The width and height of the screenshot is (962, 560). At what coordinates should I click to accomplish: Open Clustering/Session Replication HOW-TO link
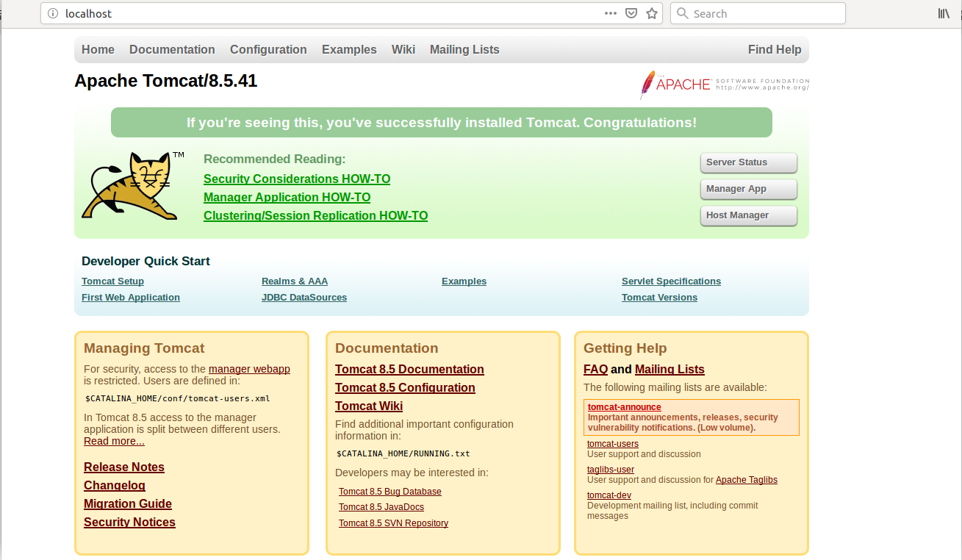(315, 216)
